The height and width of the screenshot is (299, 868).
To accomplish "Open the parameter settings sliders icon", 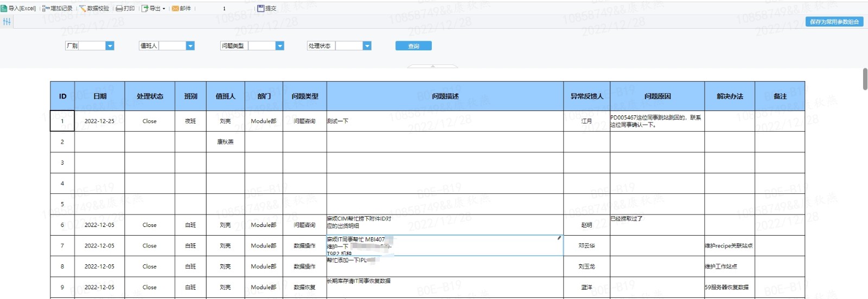I will [7, 22].
